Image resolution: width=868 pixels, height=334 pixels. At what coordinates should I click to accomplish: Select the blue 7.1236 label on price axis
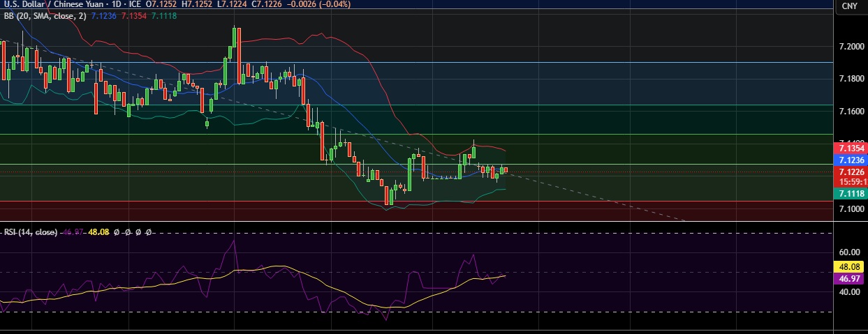tap(851, 160)
